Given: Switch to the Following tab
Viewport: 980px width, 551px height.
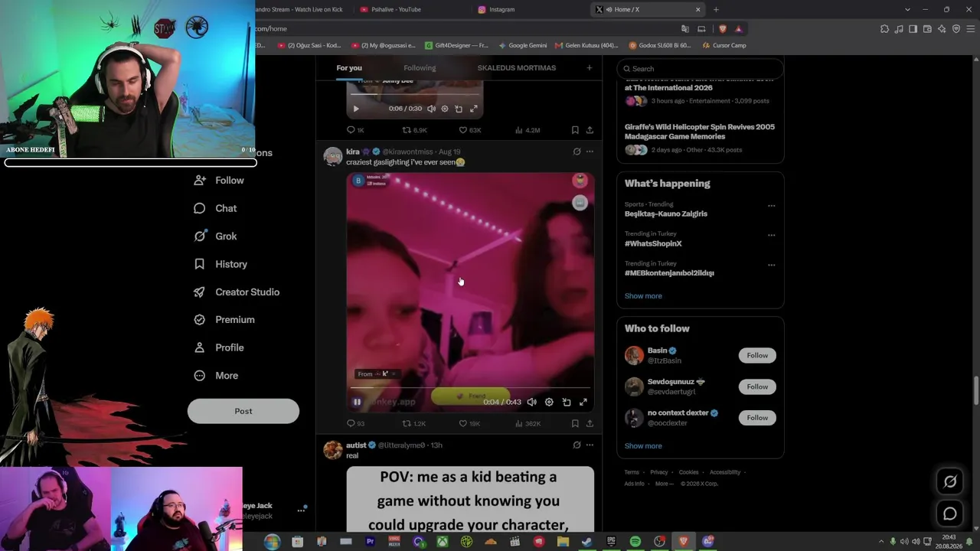Looking at the screenshot, I should [420, 68].
